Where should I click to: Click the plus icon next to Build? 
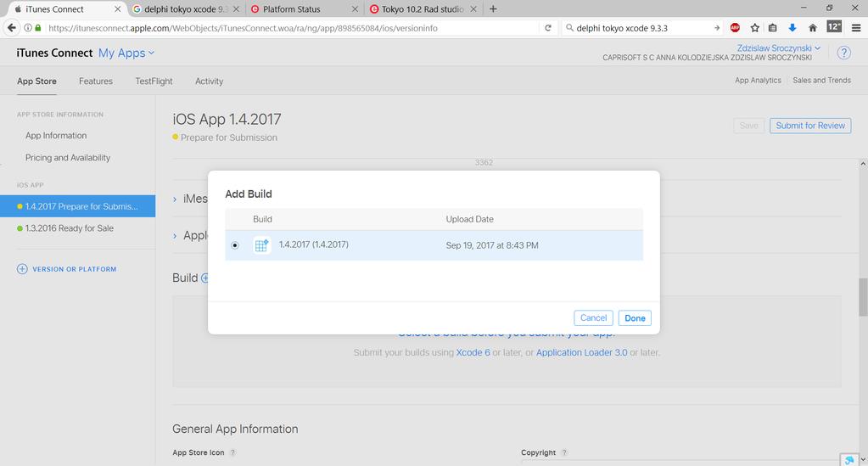204,278
